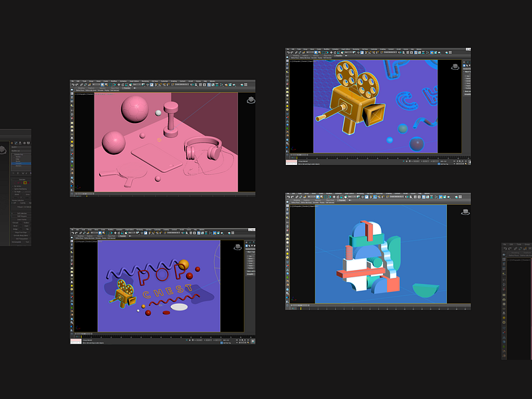The image size is (532, 399).
Task: Click render production in film camera window
Action: (x=440, y=53)
